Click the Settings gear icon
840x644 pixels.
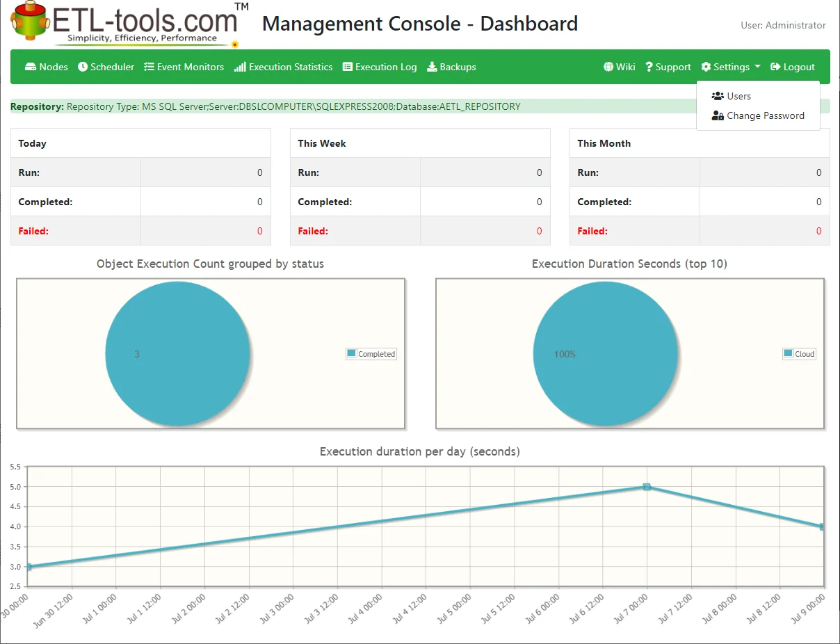coord(706,67)
